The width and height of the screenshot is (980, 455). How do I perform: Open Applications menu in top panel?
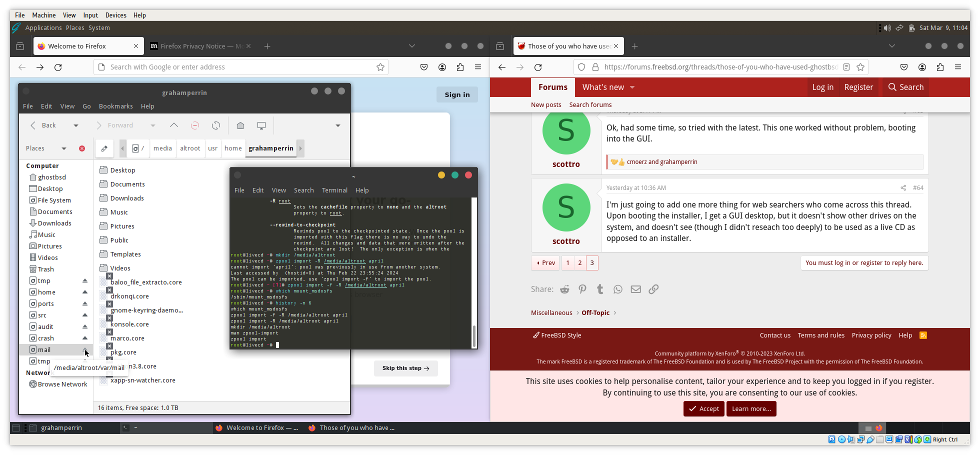[43, 28]
